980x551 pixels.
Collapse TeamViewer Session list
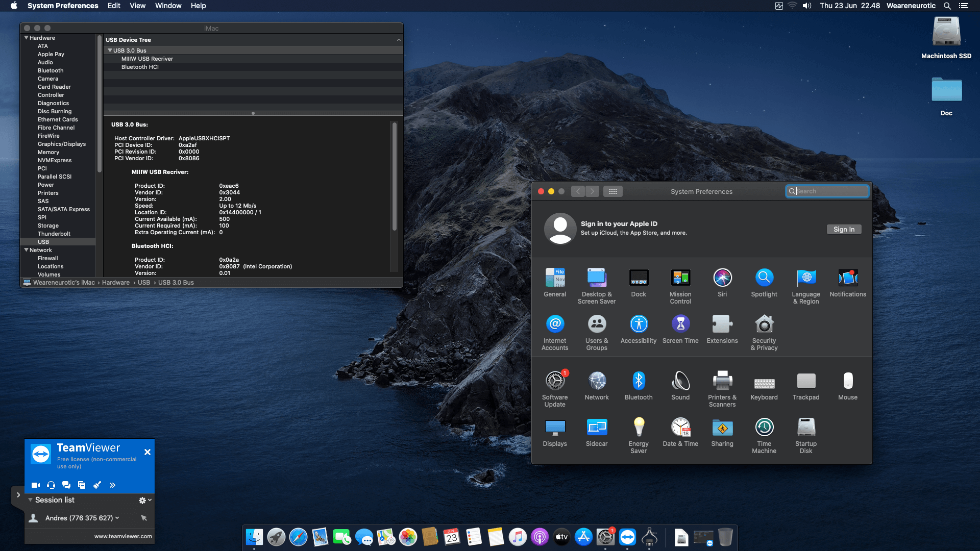point(30,500)
